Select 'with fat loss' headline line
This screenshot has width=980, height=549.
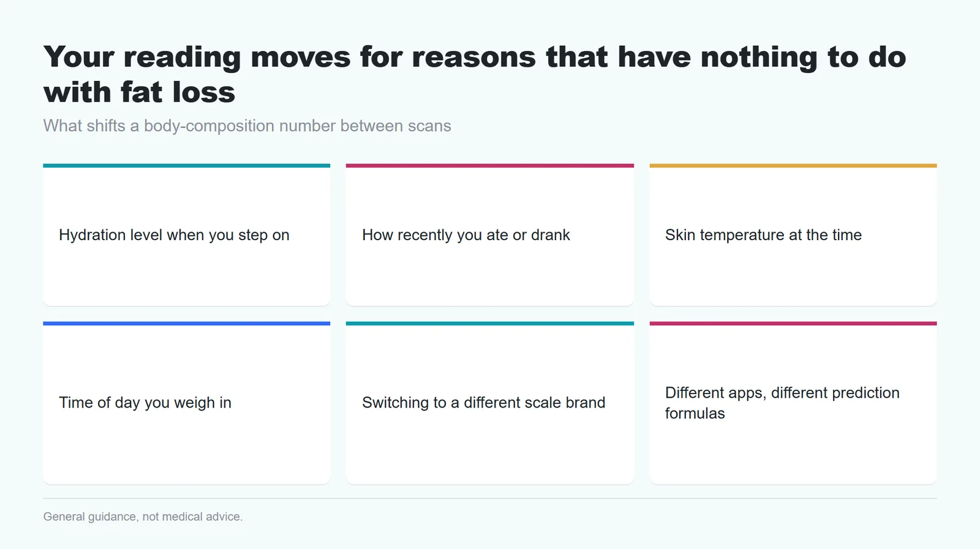(x=140, y=93)
